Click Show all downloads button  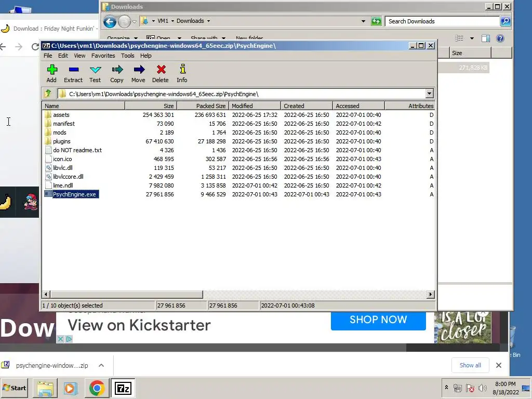[470, 365]
